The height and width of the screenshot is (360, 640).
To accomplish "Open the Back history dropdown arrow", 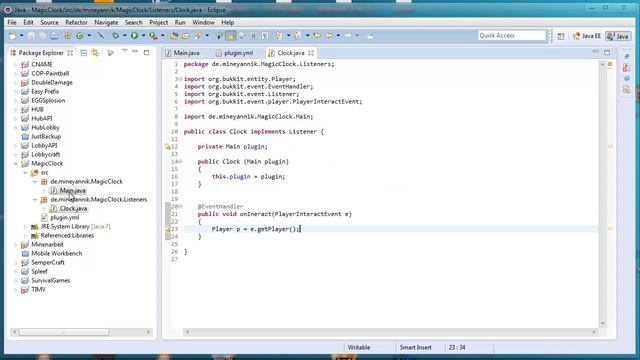I will pos(338,36).
